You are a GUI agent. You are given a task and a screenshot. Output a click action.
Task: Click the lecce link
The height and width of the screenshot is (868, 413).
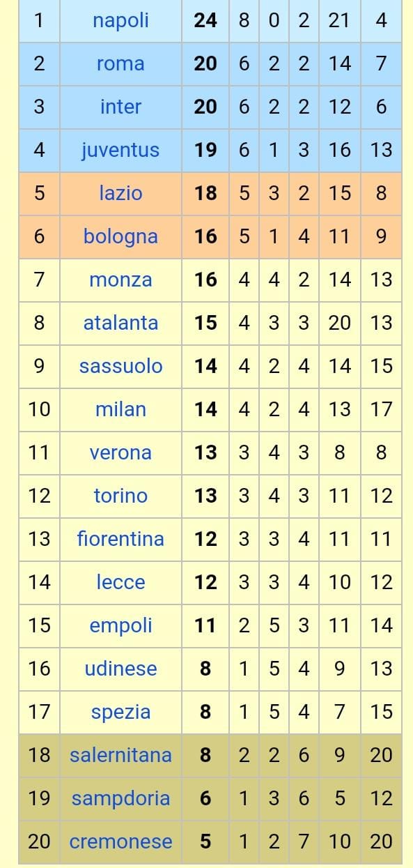point(120,582)
